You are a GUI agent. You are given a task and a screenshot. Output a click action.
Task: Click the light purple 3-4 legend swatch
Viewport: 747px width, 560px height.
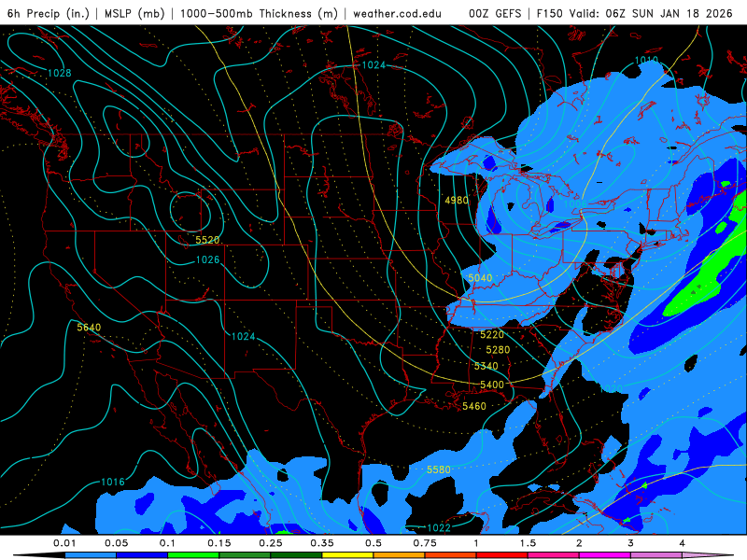tap(656, 555)
